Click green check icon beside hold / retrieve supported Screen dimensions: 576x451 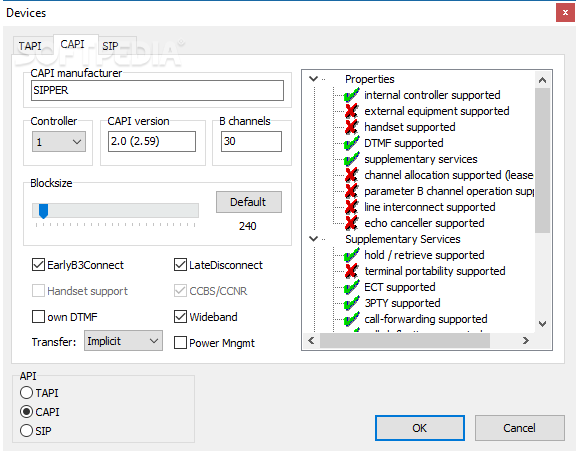(351, 255)
